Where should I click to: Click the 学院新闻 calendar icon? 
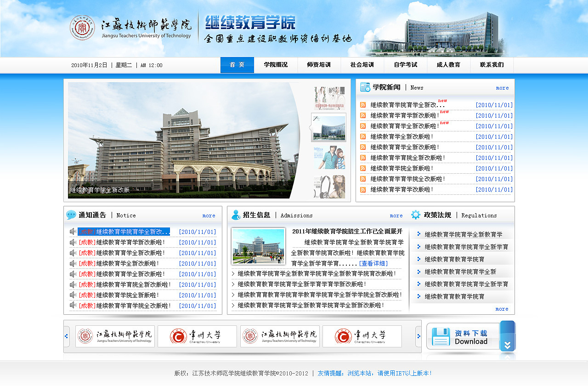pyautogui.click(x=366, y=86)
